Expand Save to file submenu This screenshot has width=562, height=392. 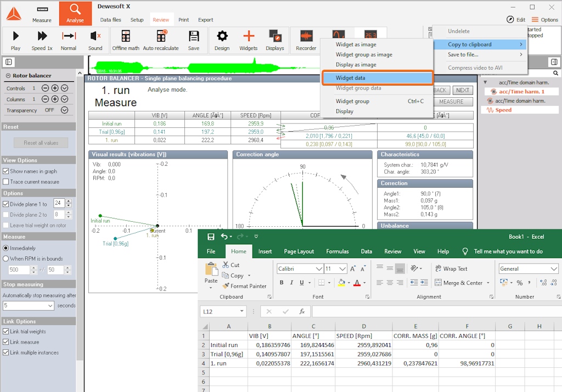click(x=480, y=54)
